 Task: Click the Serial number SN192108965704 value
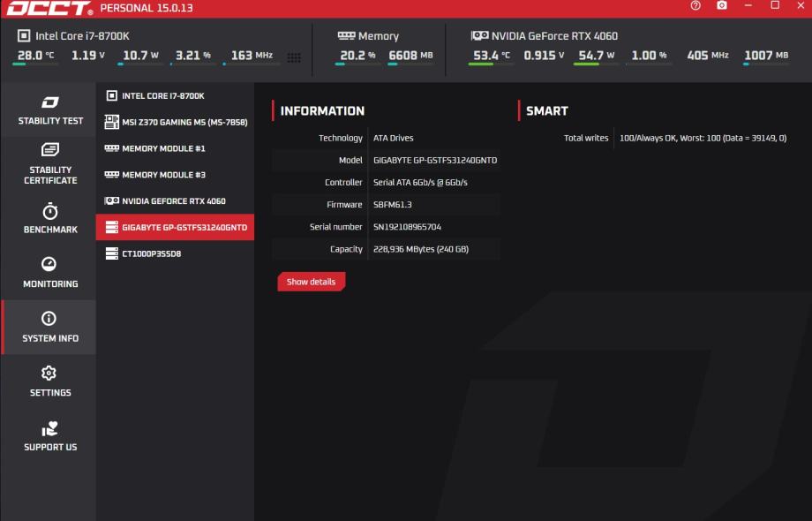[x=407, y=227]
